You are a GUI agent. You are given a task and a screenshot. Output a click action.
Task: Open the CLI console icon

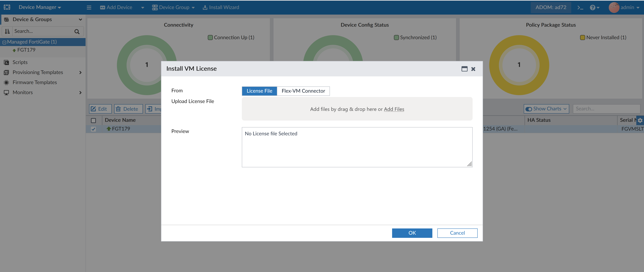580,8
